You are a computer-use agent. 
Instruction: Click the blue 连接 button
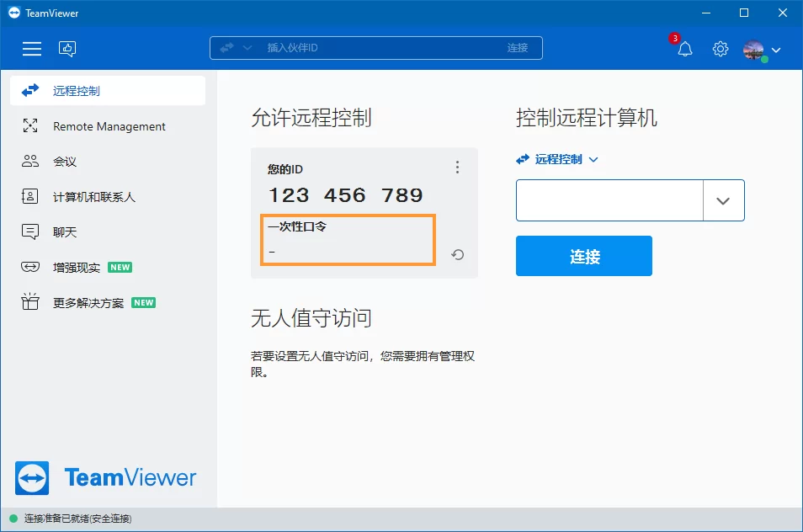pos(583,256)
